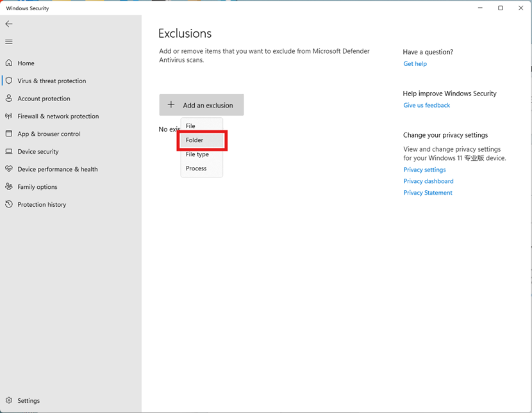Screen dimensions: 532x413
Task: Open Protection history section
Action: coord(71,204)
